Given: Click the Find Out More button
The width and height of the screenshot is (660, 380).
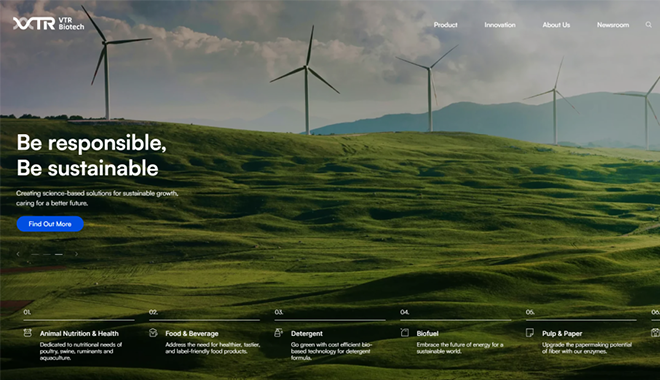Looking at the screenshot, I should (x=50, y=224).
